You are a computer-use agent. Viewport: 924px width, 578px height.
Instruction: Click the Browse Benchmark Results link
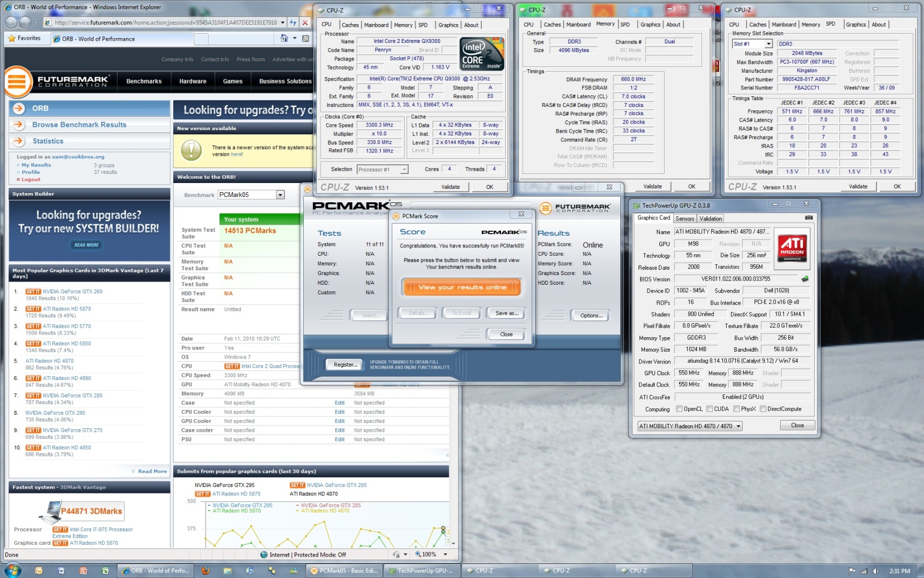pos(79,125)
